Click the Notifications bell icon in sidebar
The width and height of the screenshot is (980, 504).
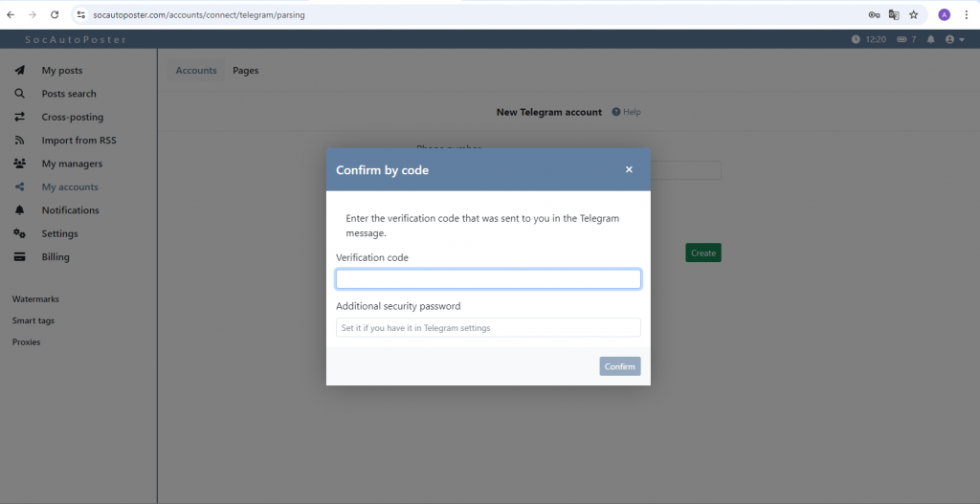(x=19, y=210)
